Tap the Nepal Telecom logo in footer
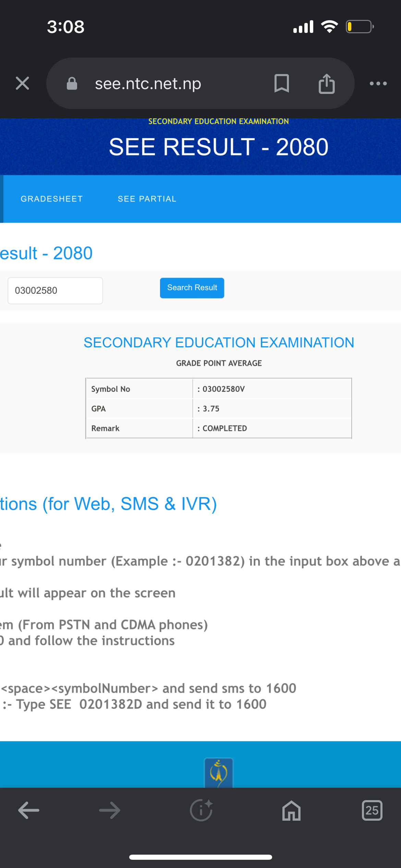The height and width of the screenshot is (868, 401). (x=219, y=773)
